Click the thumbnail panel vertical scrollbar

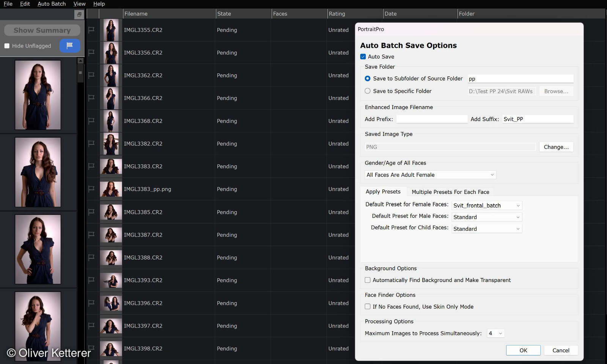tap(80, 72)
